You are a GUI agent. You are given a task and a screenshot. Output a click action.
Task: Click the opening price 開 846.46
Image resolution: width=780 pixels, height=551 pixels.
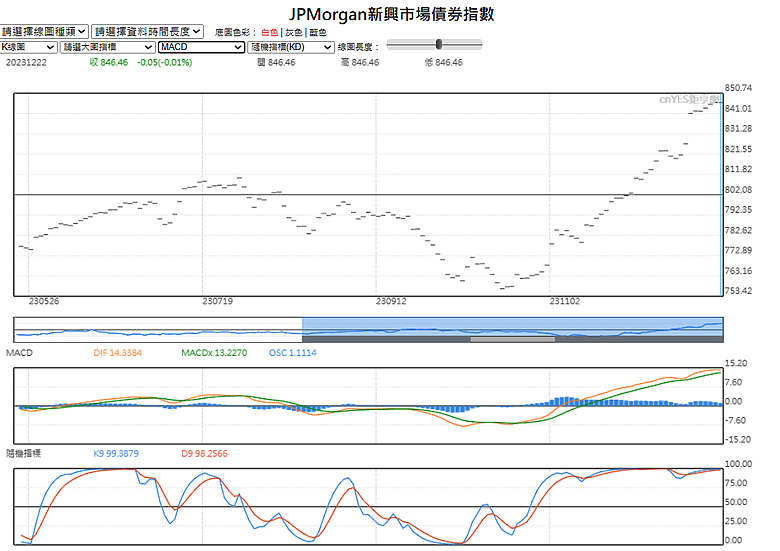[276, 63]
